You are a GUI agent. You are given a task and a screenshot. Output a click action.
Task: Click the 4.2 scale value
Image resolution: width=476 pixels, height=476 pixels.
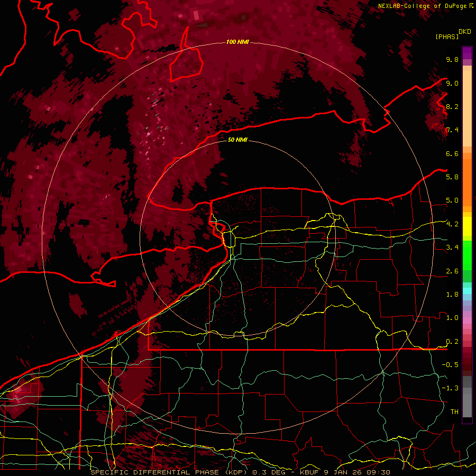click(x=452, y=224)
